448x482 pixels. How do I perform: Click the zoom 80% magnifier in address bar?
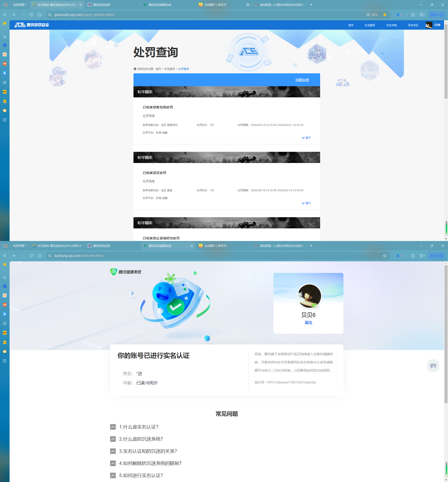pos(368,15)
